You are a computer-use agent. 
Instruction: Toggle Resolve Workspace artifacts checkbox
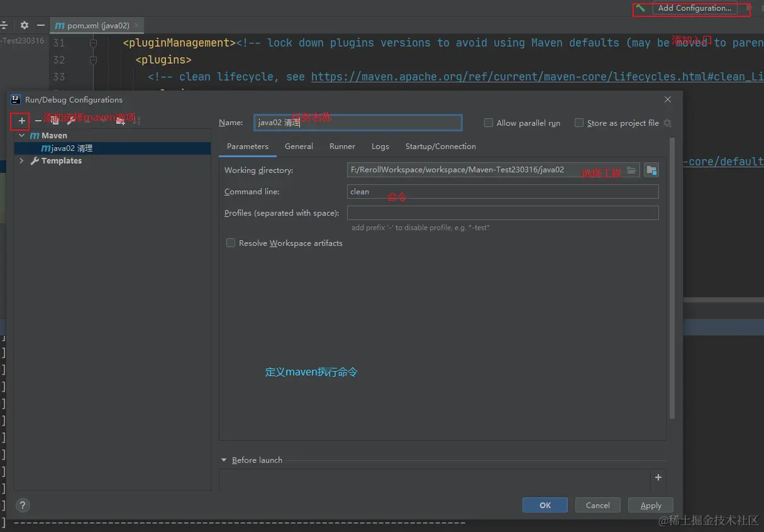coord(231,243)
